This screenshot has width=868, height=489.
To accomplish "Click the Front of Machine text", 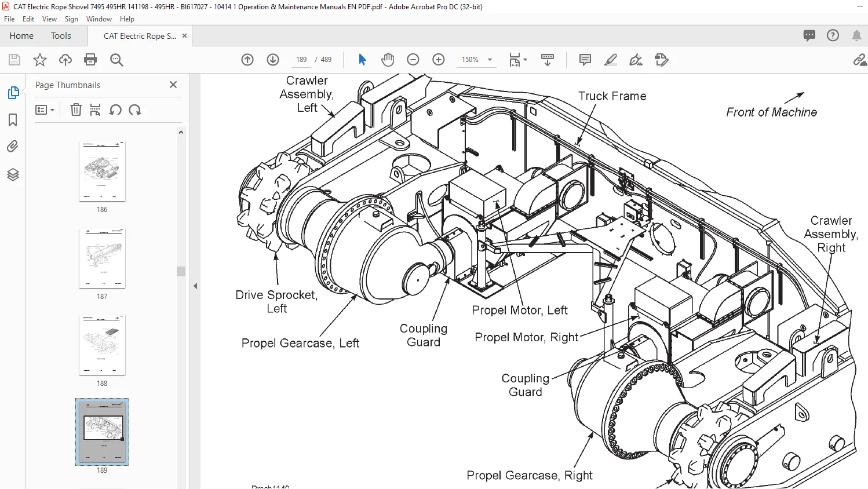I will click(772, 112).
